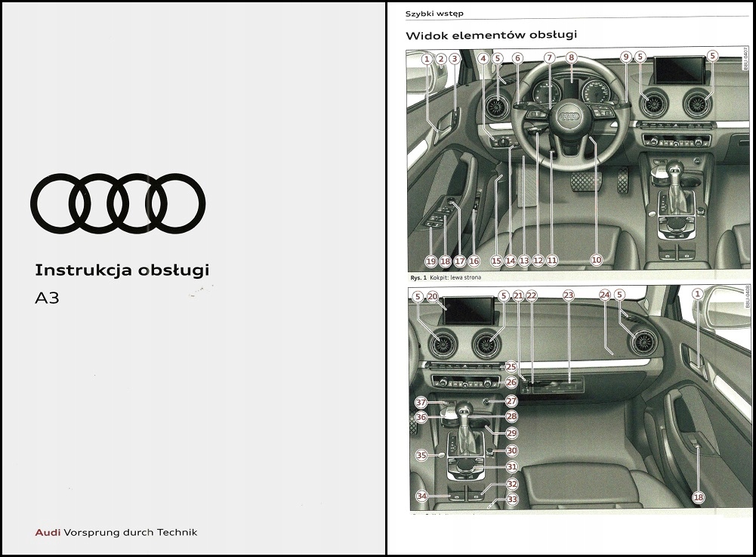Image resolution: width=756 pixels, height=557 pixels.
Task: Click the "Szybki wstęp" page header
Action: pos(434,14)
